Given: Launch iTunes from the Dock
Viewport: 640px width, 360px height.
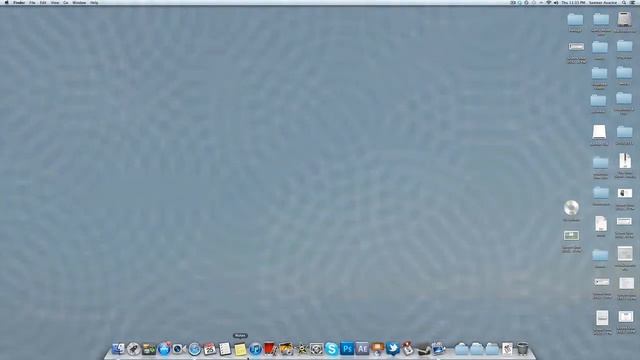Looking at the screenshot, I should coord(256,349).
